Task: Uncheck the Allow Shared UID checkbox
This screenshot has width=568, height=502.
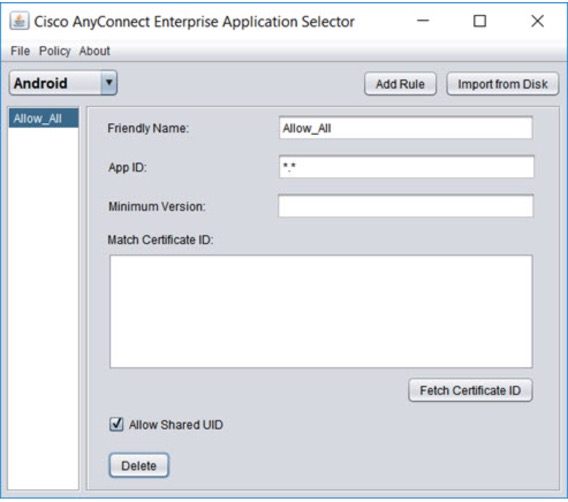Action: coord(116,424)
